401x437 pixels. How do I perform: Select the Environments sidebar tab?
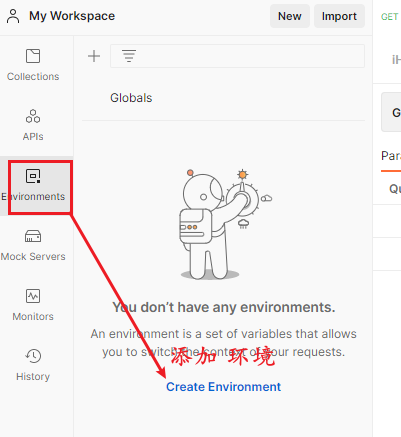pyautogui.click(x=33, y=186)
